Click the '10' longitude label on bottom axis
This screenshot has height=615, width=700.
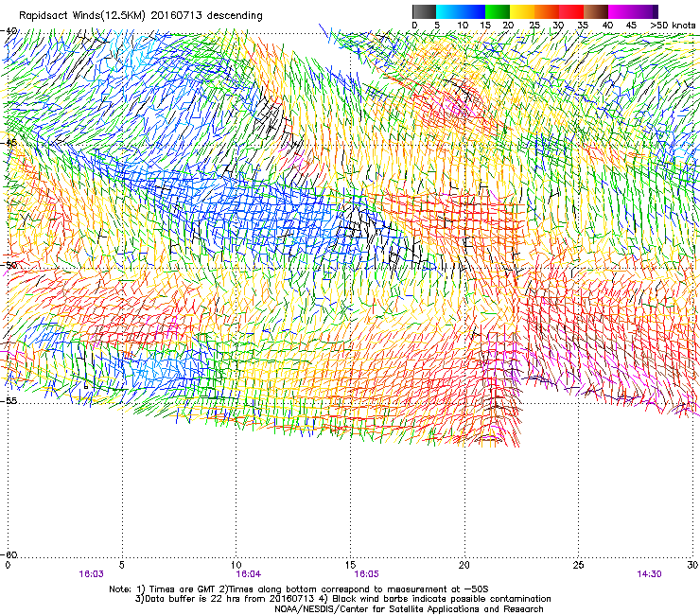point(236,565)
